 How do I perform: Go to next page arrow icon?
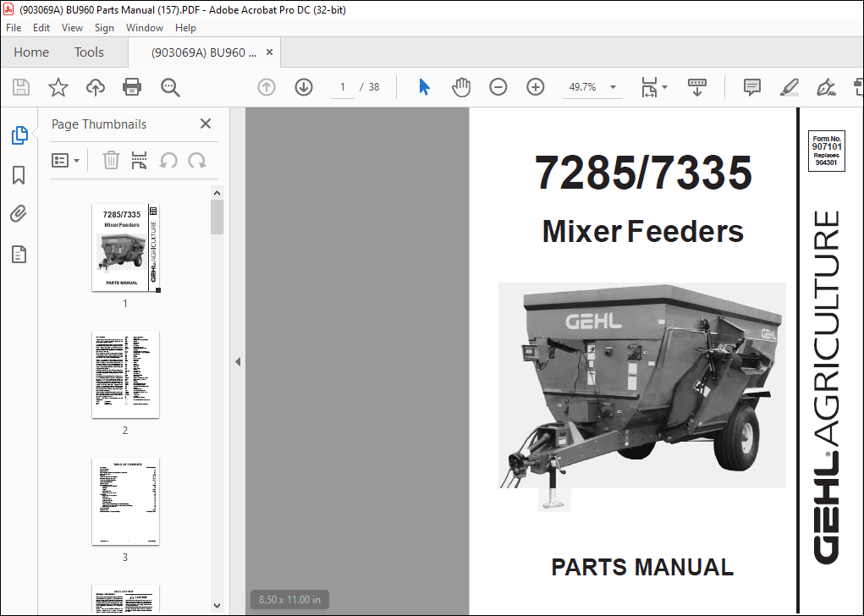point(304,87)
